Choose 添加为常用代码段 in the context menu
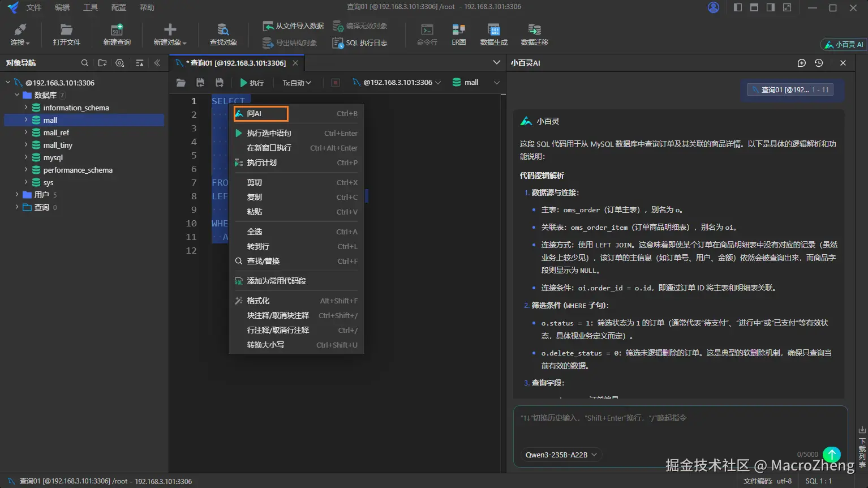Image resolution: width=868 pixels, height=488 pixels. pos(297,281)
